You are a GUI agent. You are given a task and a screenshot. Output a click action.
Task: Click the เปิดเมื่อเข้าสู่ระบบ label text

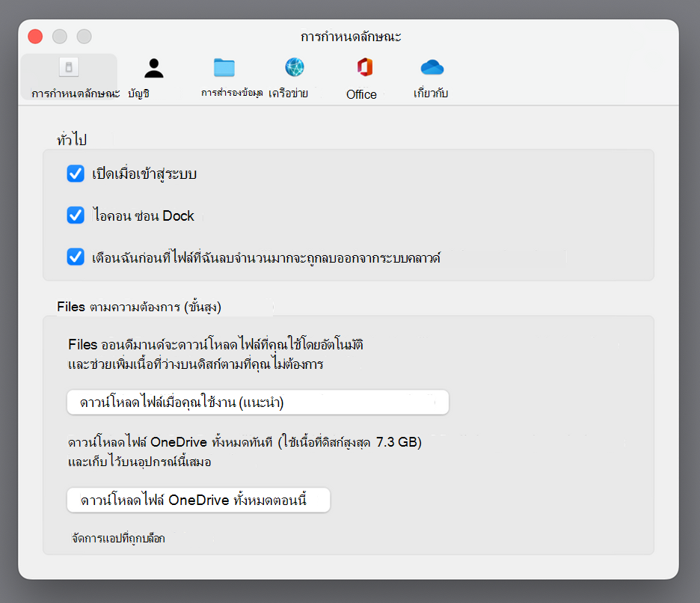coord(144,174)
